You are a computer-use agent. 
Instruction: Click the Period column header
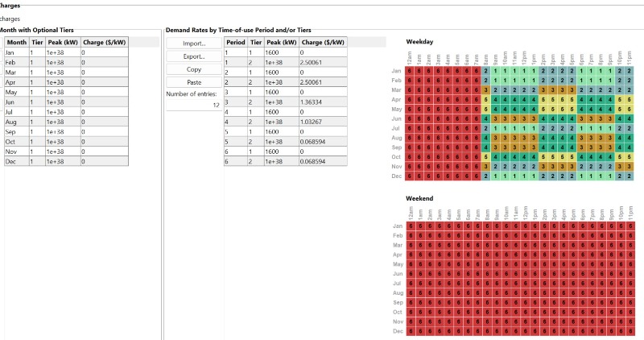[x=236, y=42]
